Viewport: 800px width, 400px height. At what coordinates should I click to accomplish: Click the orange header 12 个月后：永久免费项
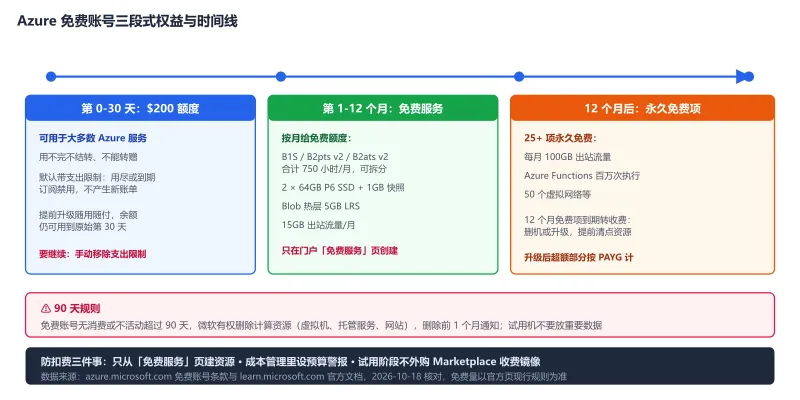tap(642, 108)
